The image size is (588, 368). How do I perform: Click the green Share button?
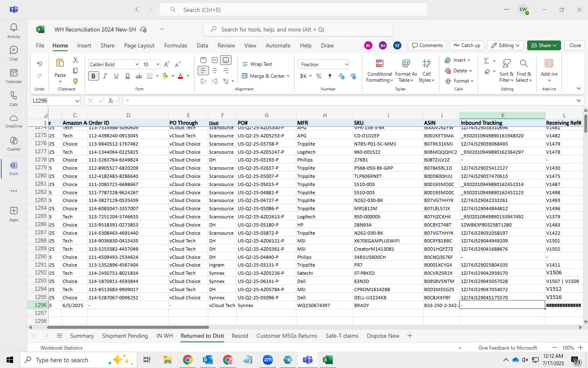click(544, 45)
